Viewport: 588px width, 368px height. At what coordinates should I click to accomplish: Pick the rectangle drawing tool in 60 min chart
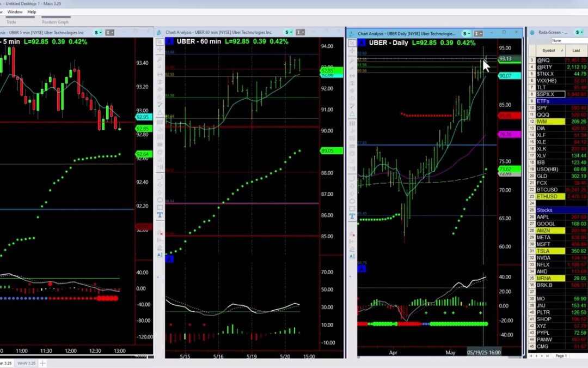point(160,207)
